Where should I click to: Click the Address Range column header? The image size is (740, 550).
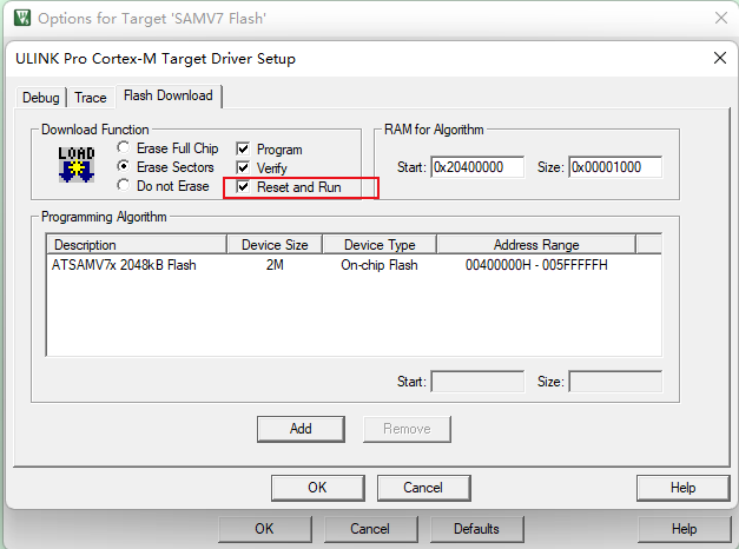coord(536,245)
